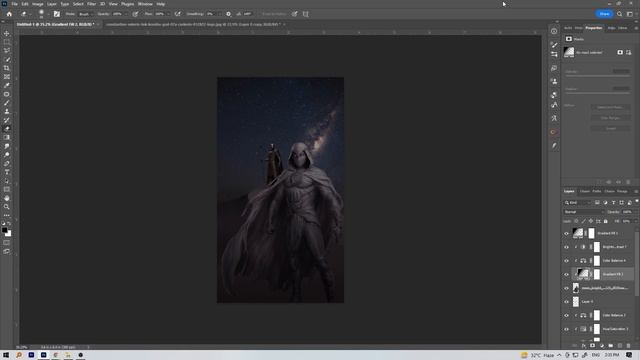Hide the Color Balance 4 layer

(x=566, y=261)
